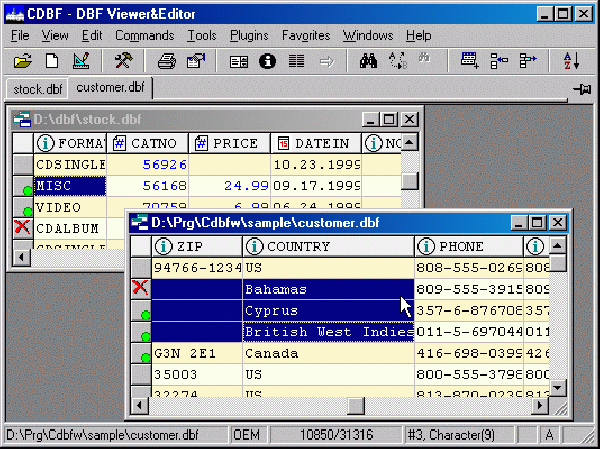
Task: Click the pin icon on the tab bar
Action: 582,89
